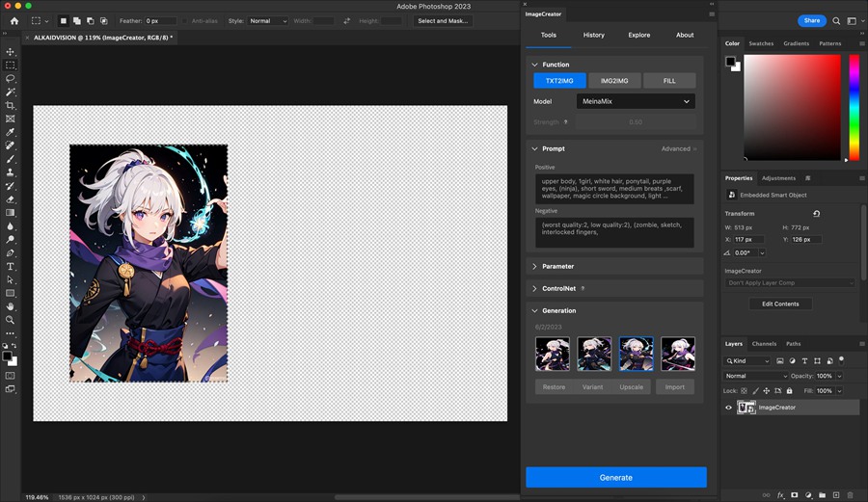Select the Hand tool
This screenshot has height=502, width=868.
[10, 306]
